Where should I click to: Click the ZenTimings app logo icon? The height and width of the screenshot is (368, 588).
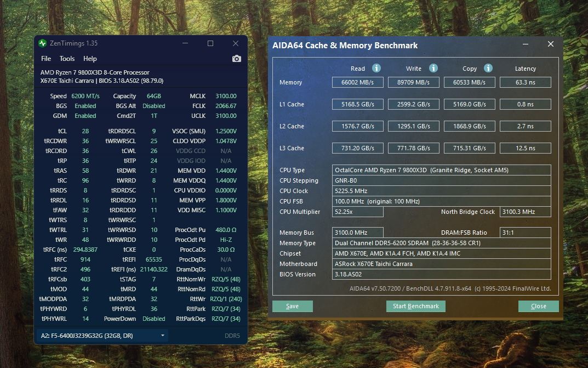click(x=42, y=43)
